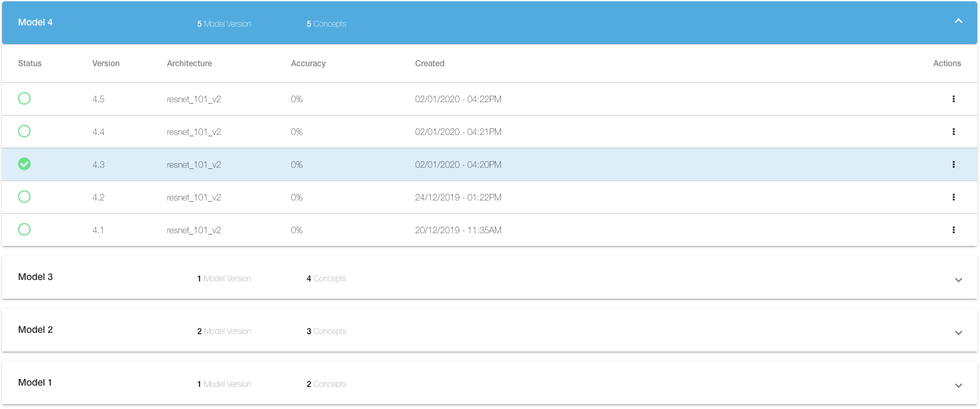Screen dimensions: 980x409
Task: Expand the Model 2 panel
Action: 958,332
